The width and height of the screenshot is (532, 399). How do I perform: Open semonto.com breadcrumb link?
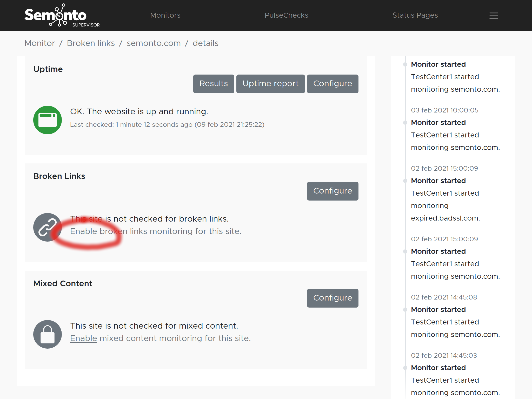[154, 43]
